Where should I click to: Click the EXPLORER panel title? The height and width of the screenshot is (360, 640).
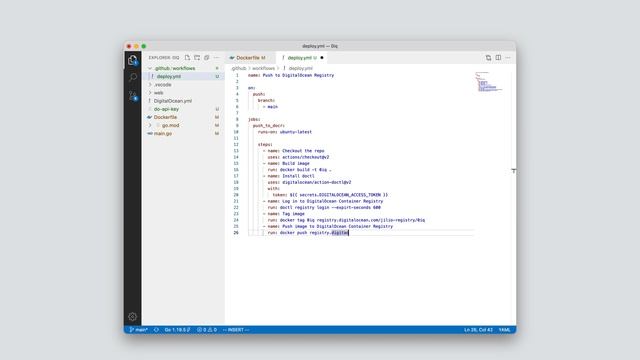pos(164,58)
